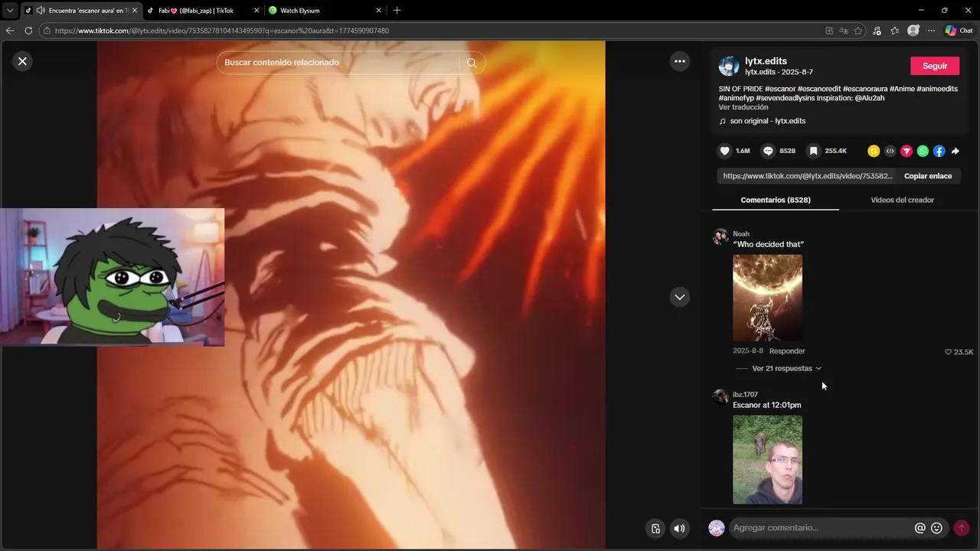The width and height of the screenshot is (980, 551).
Task: Open lytx.edits profile avatar
Action: pyautogui.click(x=728, y=66)
